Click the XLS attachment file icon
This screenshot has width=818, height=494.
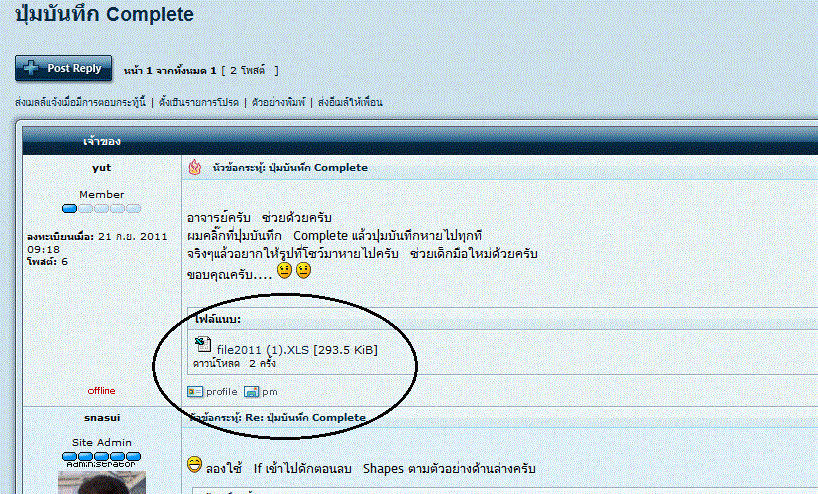click(x=200, y=343)
